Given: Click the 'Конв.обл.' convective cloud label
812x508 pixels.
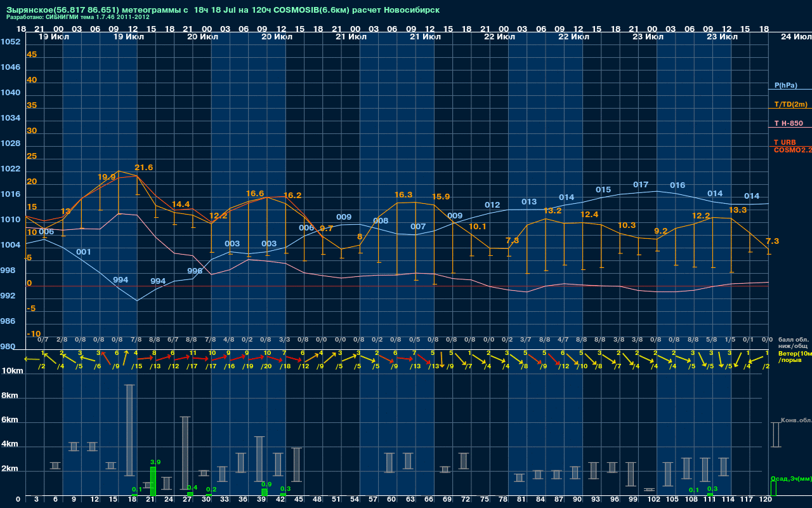Looking at the screenshot, I should coord(796,420).
